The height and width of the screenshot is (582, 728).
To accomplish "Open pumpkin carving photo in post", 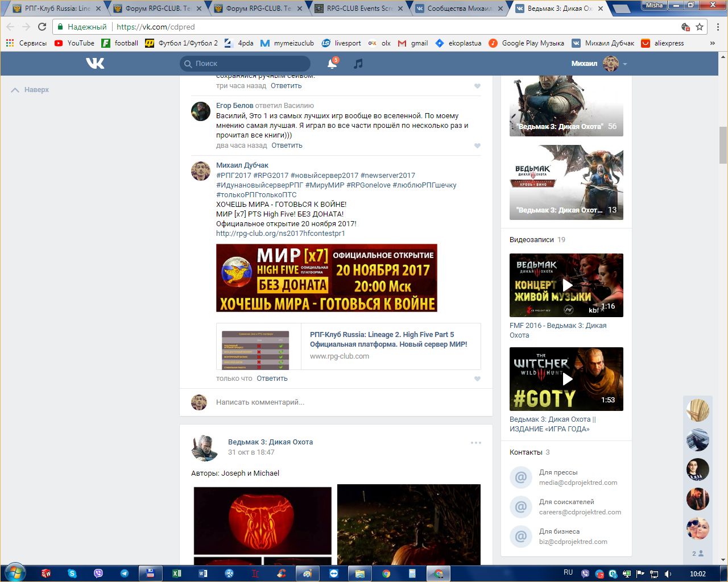I will point(263,521).
